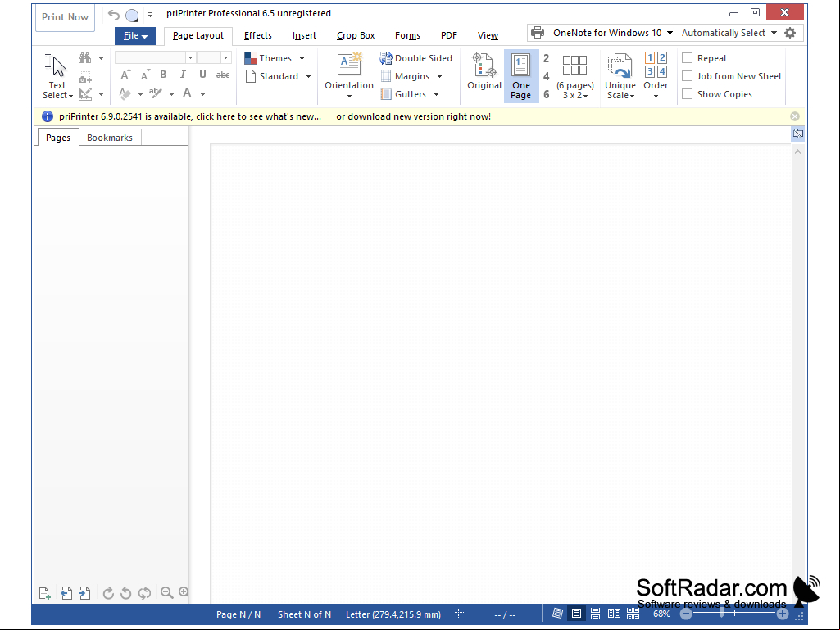
Task: Click the zoom slider handle in status bar
Action: coord(722,614)
